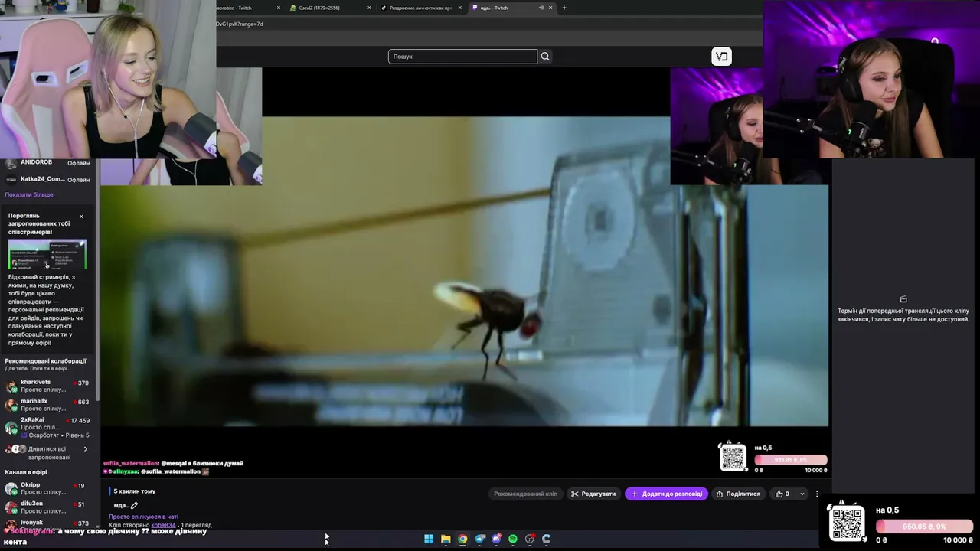
Task: Open a new browser tab
Action: 564,8
